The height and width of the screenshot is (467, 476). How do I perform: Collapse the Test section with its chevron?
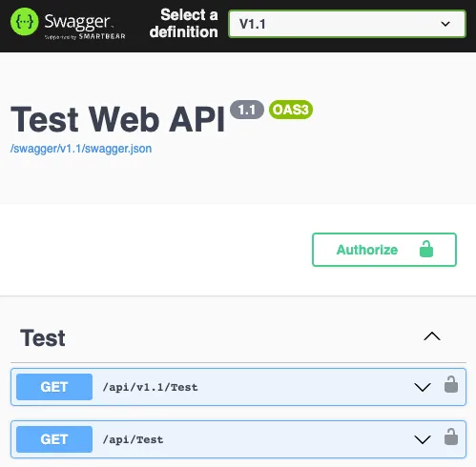[432, 336]
